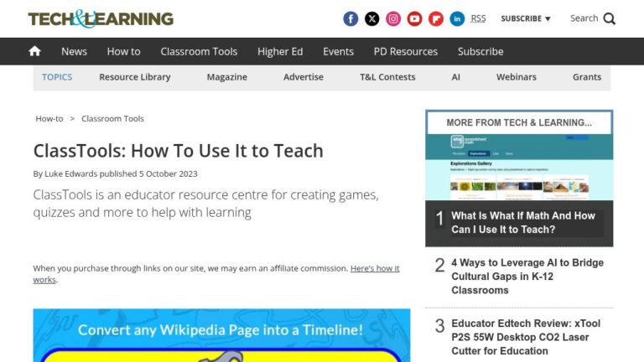Select the Magazine topic link
644x362 pixels.
(x=226, y=77)
